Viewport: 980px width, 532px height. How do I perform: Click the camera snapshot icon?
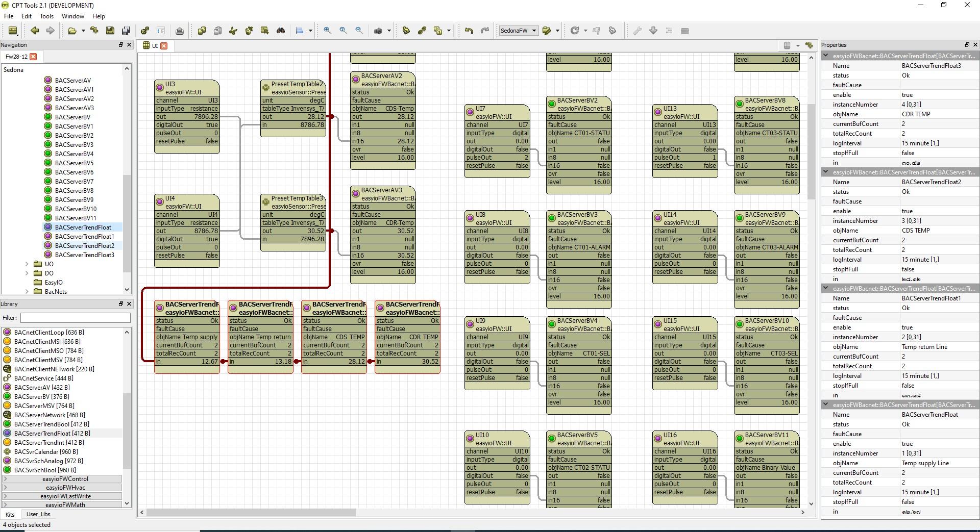[378, 31]
